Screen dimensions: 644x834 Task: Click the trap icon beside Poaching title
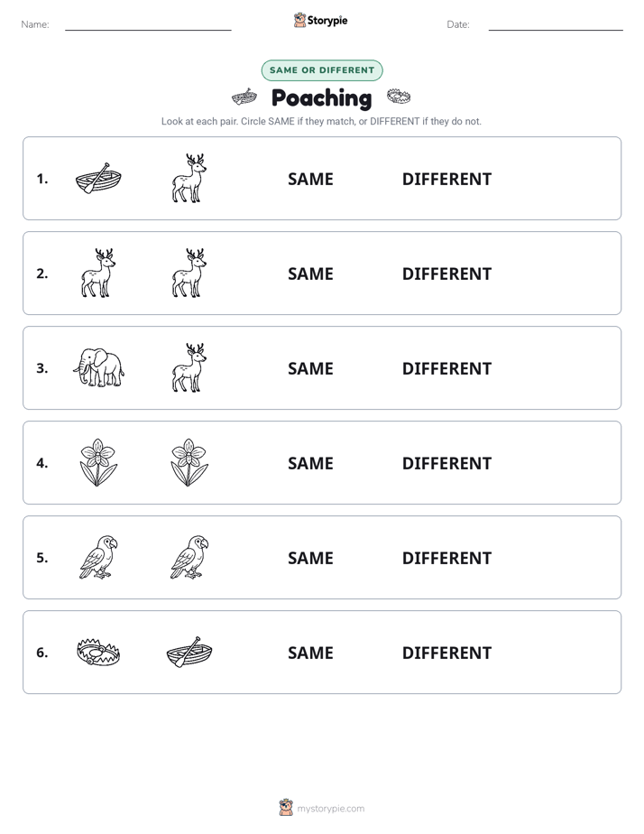coord(399,97)
